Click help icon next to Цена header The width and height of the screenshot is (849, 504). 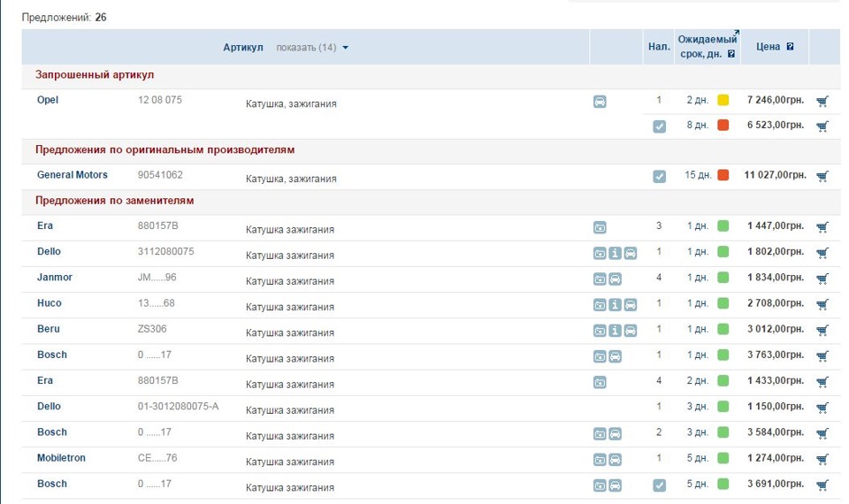tap(790, 47)
